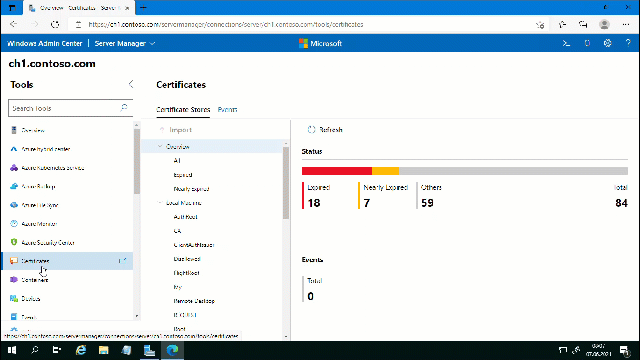The image size is (640, 360).
Task: Select the ClientAuthIssuer certificate store
Action: [x=194, y=245]
